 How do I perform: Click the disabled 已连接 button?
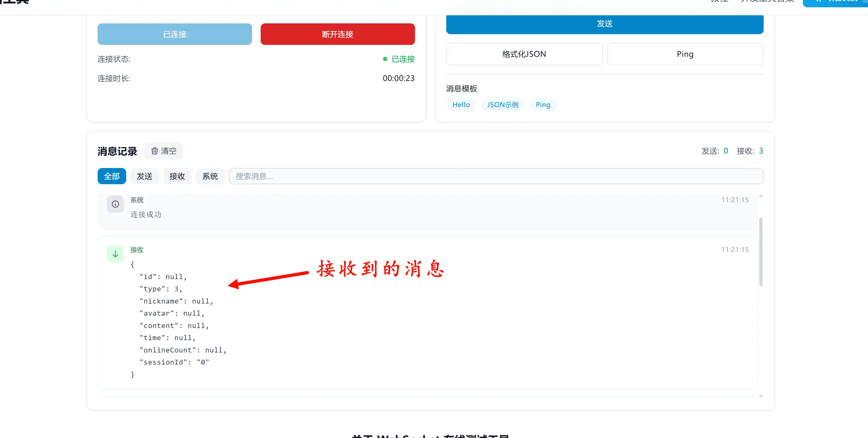point(175,34)
